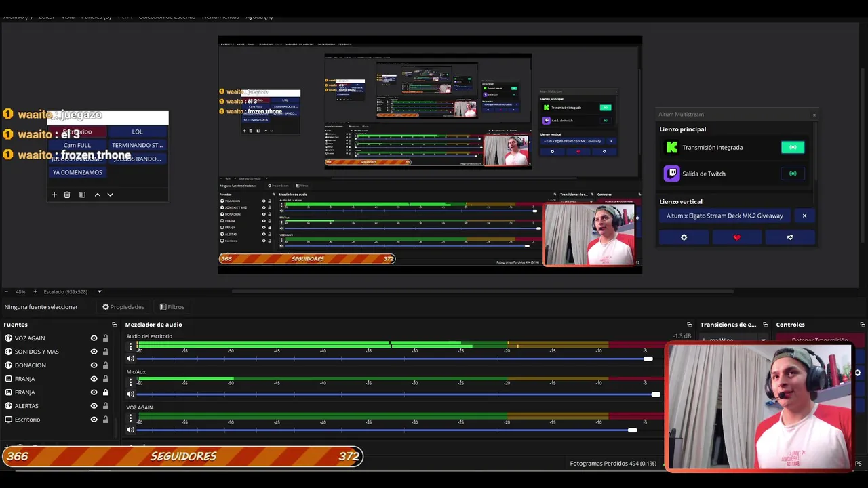Click the Aitum Multistream dock scrollbar
This screenshot has width=868, height=488.
pyautogui.click(x=816, y=152)
